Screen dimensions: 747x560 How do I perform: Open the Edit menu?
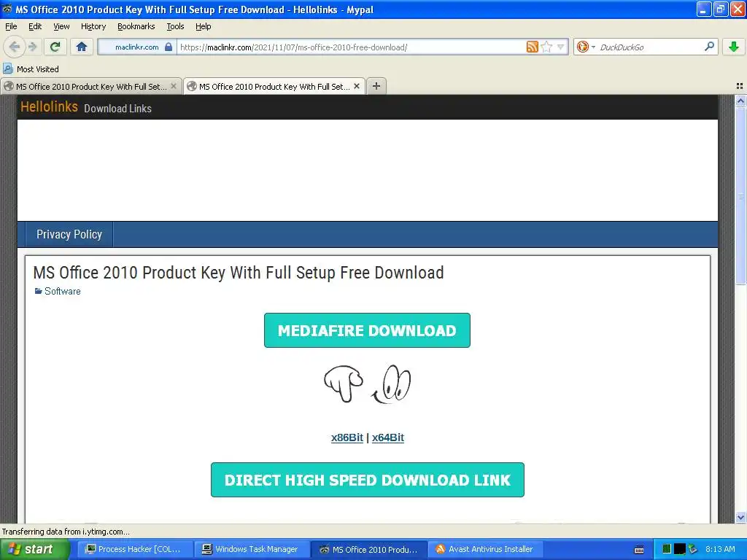(x=35, y=26)
